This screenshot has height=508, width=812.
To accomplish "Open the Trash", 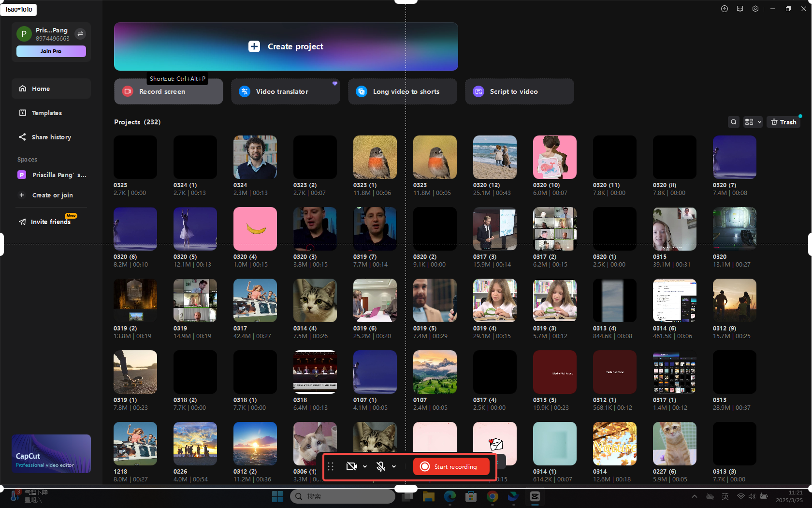I will pyautogui.click(x=783, y=122).
